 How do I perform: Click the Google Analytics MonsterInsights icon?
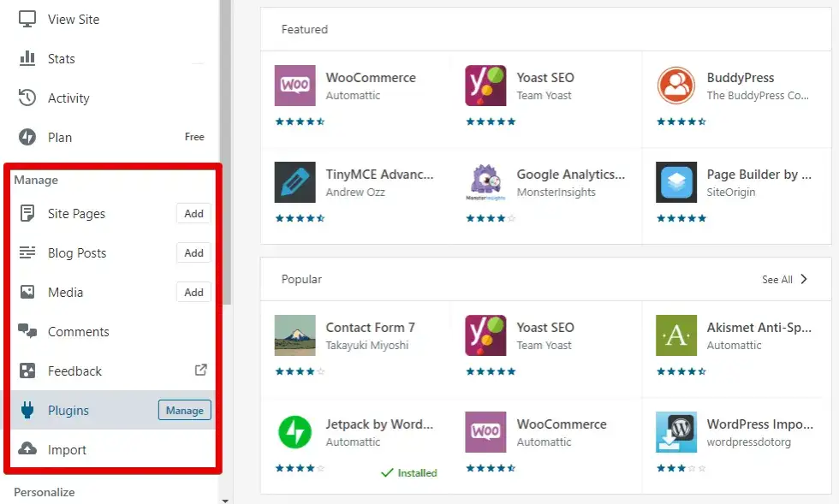click(x=486, y=182)
